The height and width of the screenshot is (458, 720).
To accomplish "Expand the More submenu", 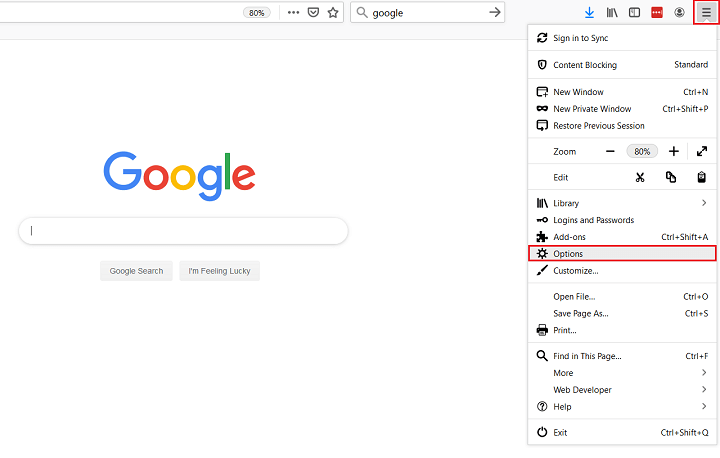I will coord(622,373).
